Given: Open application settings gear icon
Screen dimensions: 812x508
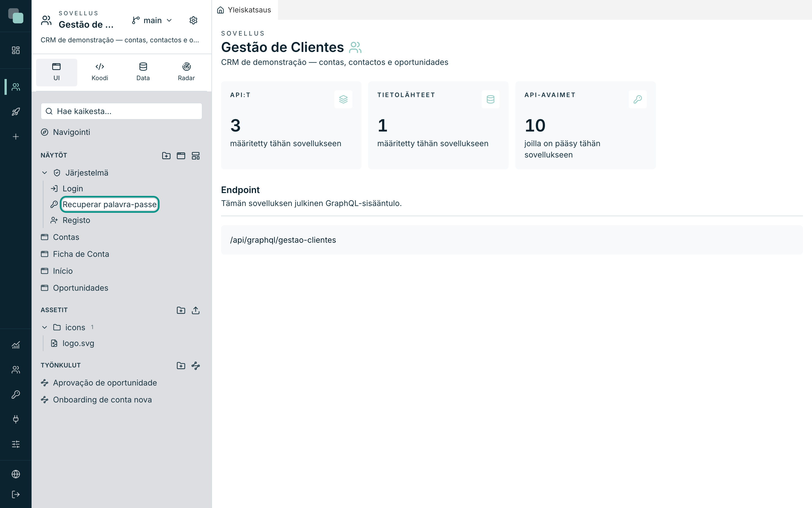Looking at the screenshot, I should (x=193, y=21).
